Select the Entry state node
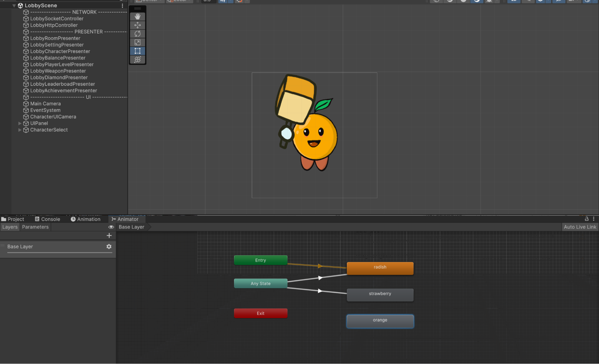 [261, 260]
